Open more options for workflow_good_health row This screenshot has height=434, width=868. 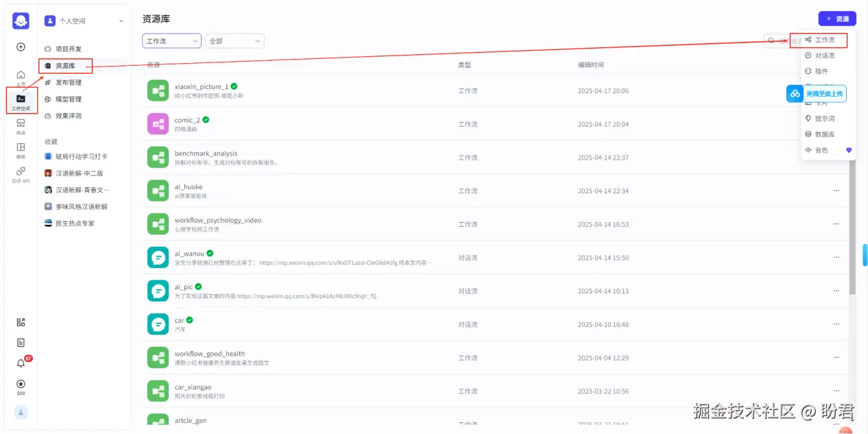tap(836, 358)
